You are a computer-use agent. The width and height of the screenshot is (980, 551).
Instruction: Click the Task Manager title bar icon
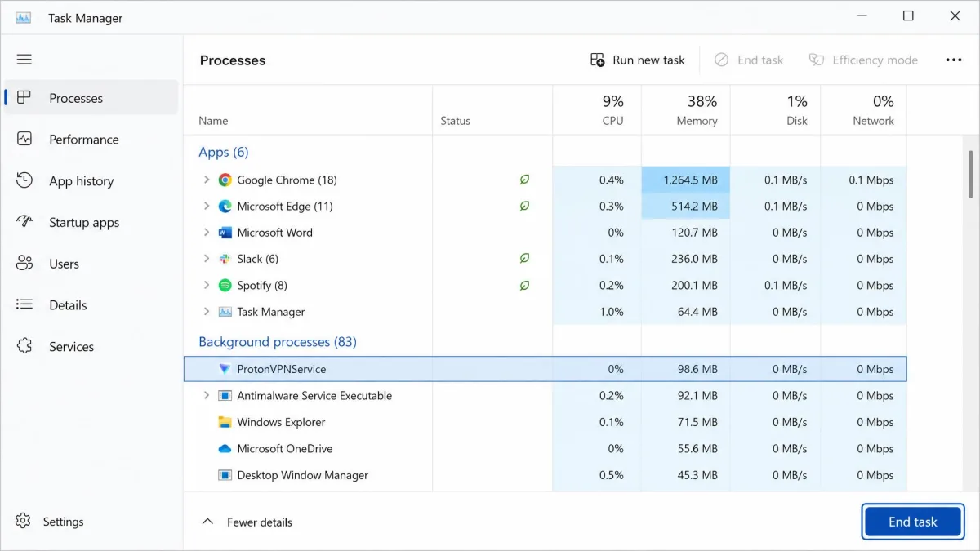pos(23,18)
